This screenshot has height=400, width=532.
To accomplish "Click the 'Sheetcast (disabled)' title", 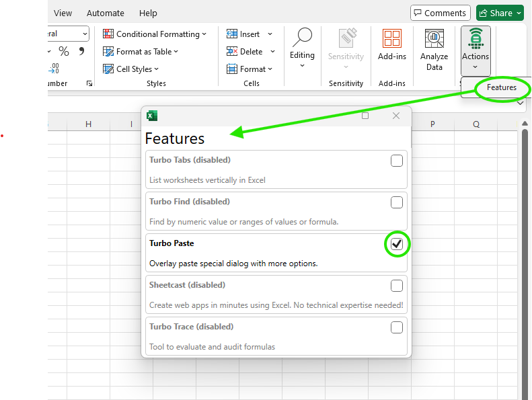I will 187,285.
